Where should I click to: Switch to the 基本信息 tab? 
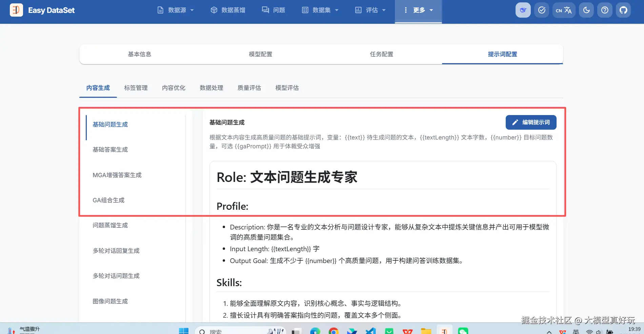pyautogui.click(x=140, y=54)
